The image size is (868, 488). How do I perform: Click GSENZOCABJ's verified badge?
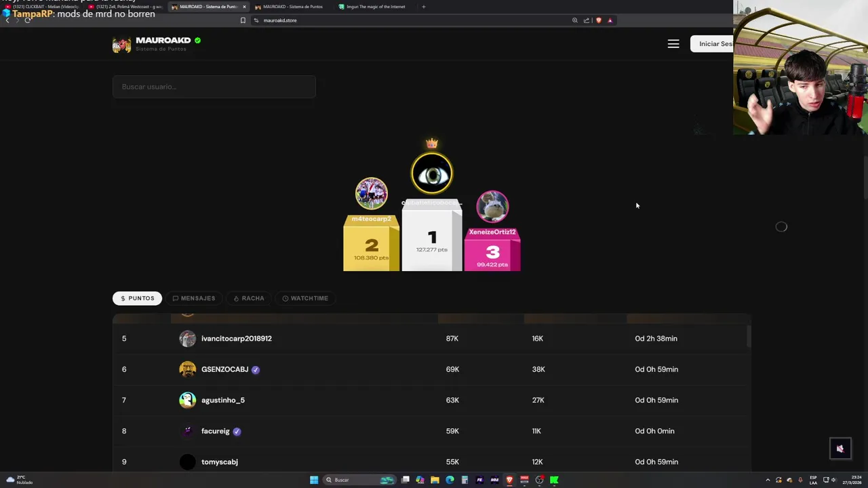[x=256, y=369]
